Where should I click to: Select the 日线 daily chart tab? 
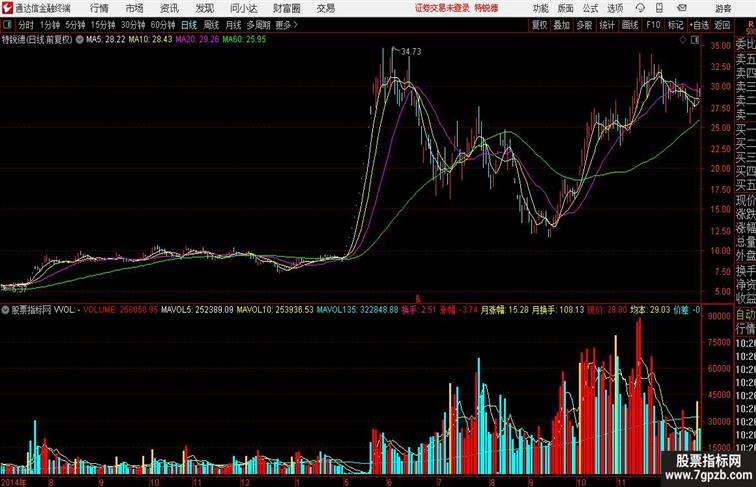(x=189, y=25)
